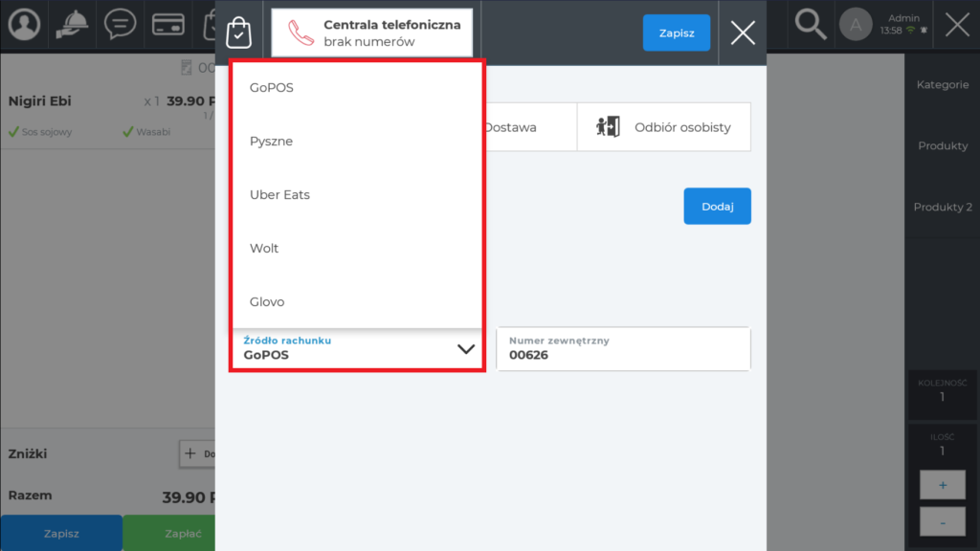Open the Produkty sidebar tab

943,146
